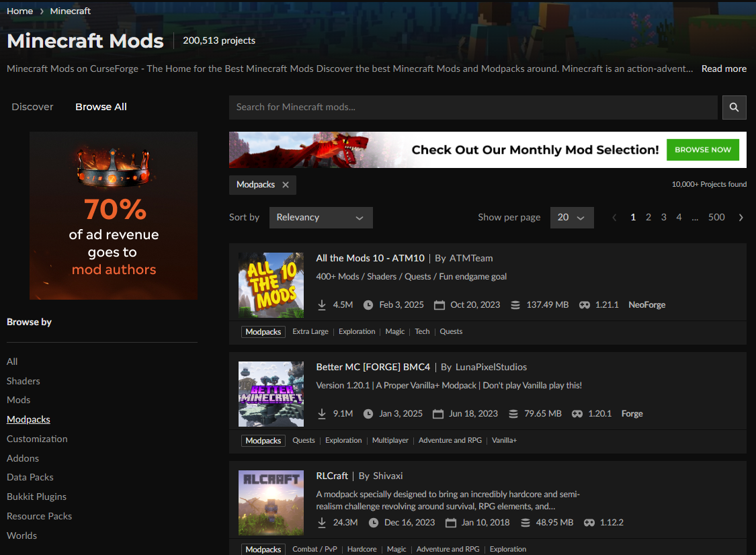Open RLCraft thumbnail image

[x=271, y=503]
